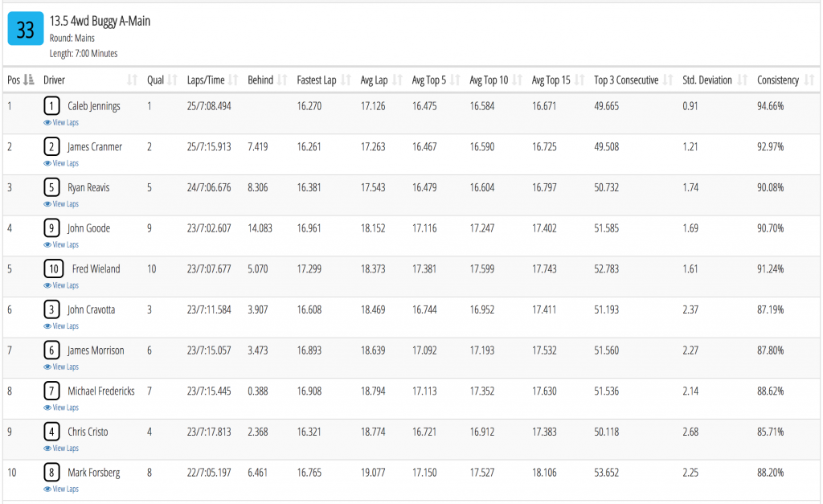View Laps for Fred Wieland
This screenshot has height=504, width=823.
61,285
